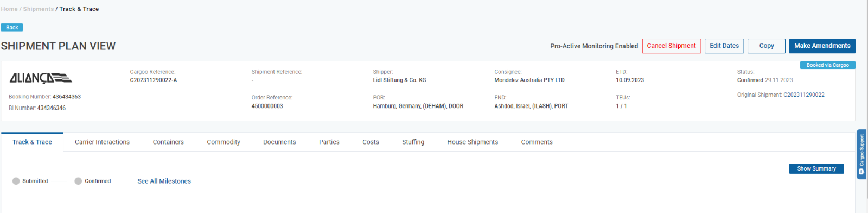Navigate to Home breadcrumb
Viewport: 868px width, 213px height.
[9, 9]
